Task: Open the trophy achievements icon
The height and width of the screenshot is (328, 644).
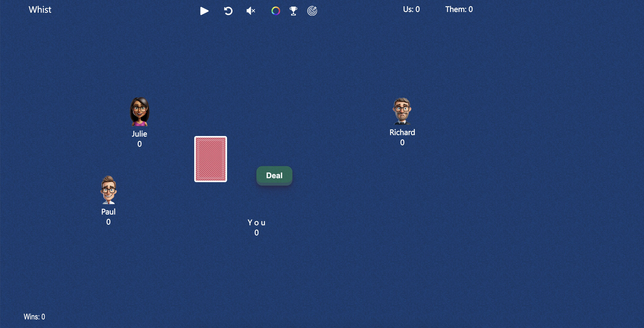Action: click(x=293, y=11)
